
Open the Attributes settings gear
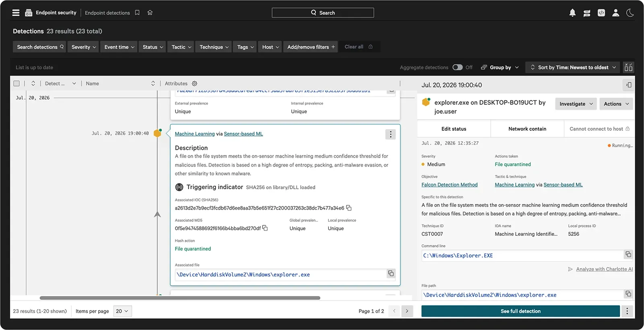tap(194, 84)
